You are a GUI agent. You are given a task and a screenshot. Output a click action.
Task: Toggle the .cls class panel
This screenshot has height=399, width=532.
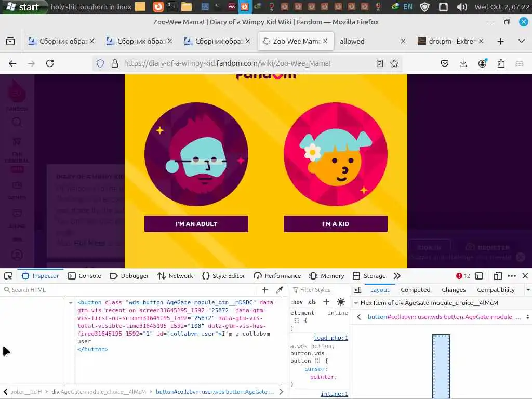312,302
